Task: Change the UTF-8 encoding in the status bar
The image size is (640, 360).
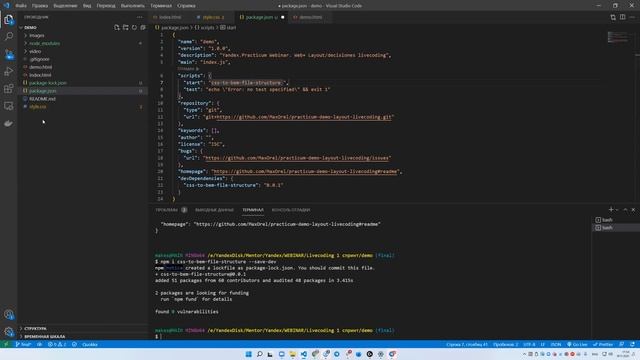Action: click(x=529, y=344)
